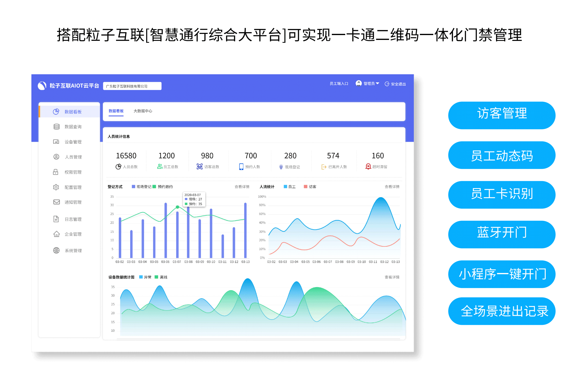Image resolution: width=588 pixels, height=385 pixels.
Task: Click the 预约人数 phone icon
Action: [x=241, y=167]
